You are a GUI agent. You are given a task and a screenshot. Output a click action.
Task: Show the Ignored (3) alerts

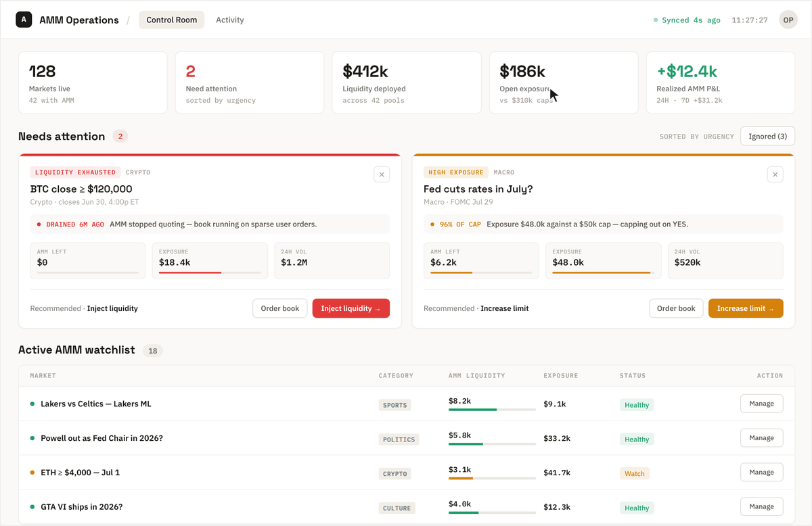pos(767,136)
